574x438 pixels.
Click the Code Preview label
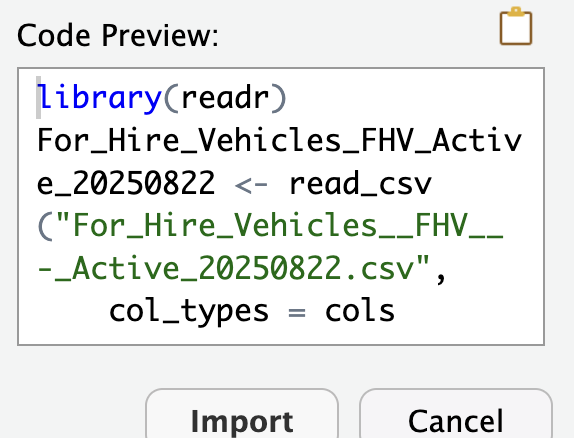(x=118, y=36)
